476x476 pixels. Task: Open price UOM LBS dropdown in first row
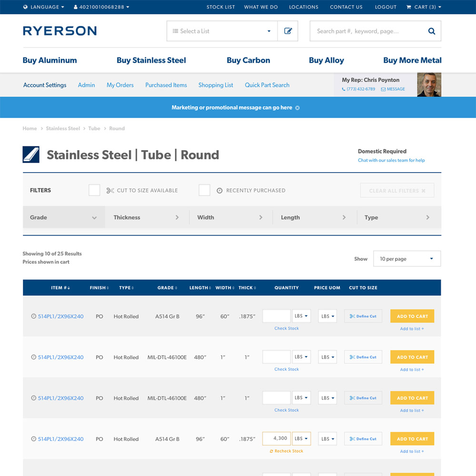click(x=327, y=316)
